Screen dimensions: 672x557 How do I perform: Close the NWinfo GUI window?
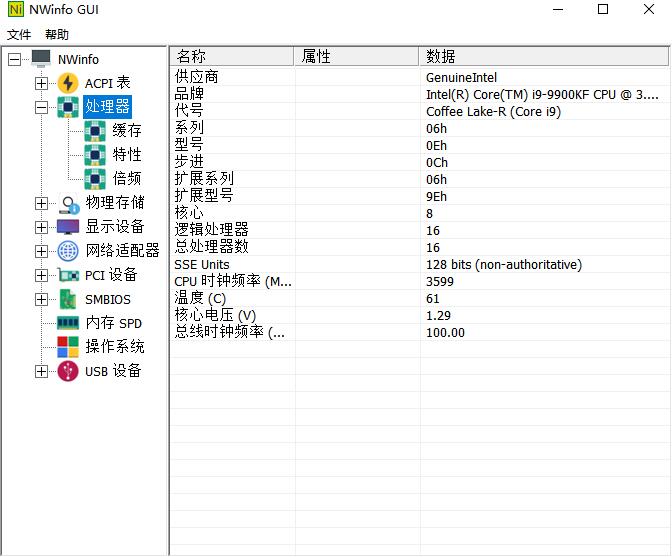[649, 9]
